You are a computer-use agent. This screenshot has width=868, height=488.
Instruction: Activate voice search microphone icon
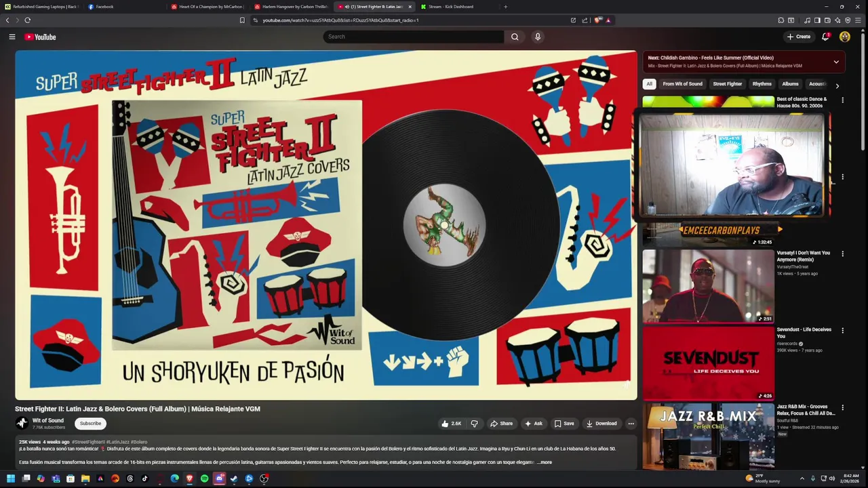[538, 37]
